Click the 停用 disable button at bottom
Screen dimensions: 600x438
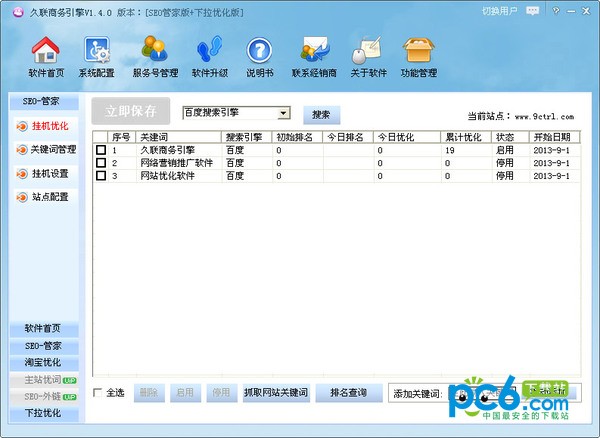222,393
